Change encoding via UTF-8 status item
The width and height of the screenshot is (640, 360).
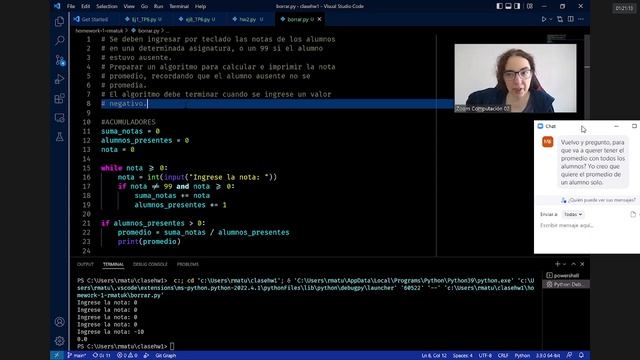(485, 356)
